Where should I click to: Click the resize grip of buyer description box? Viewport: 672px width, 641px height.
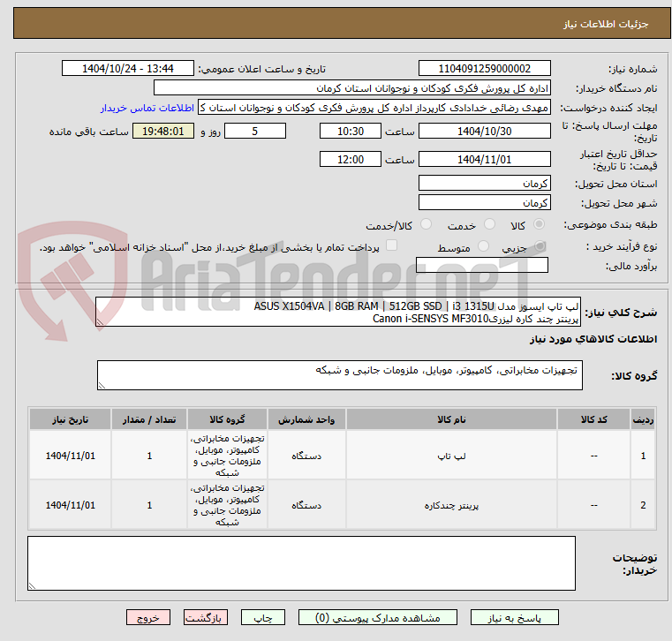point(32,586)
